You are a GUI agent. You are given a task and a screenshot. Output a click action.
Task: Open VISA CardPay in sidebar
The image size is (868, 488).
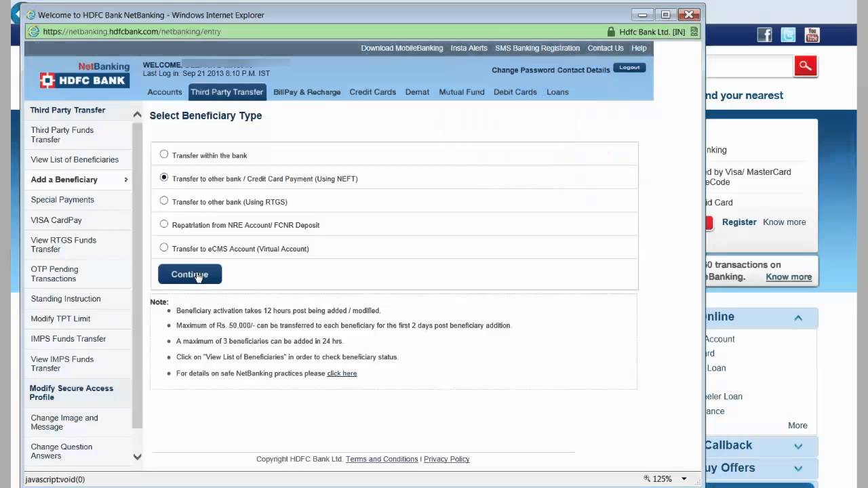pos(56,220)
